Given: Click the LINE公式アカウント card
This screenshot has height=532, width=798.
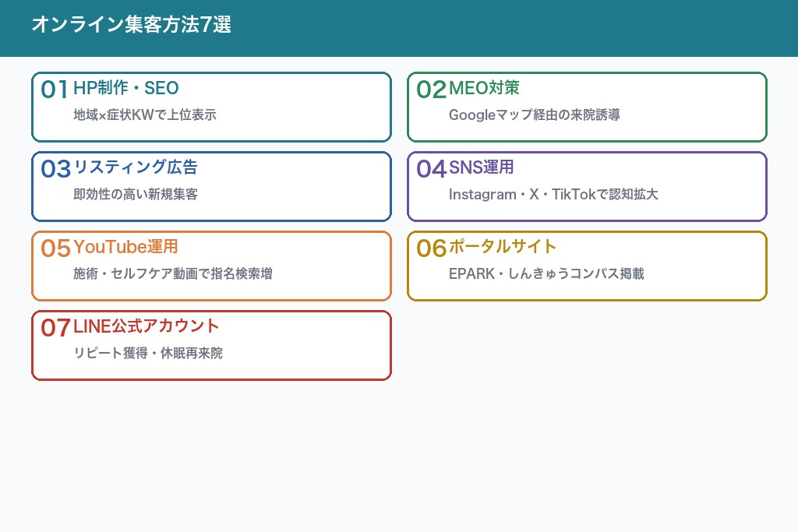Looking at the screenshot, I should (211, 344).
